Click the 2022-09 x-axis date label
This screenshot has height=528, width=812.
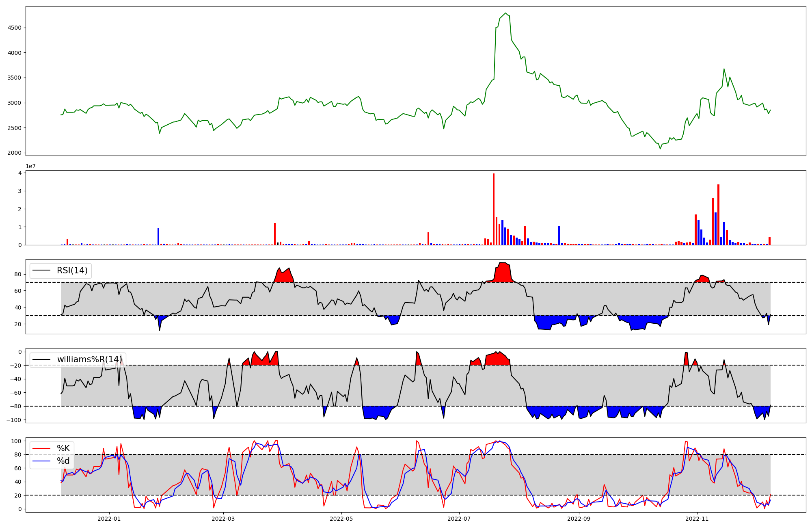pyautogui.click(x=579, y=519)
